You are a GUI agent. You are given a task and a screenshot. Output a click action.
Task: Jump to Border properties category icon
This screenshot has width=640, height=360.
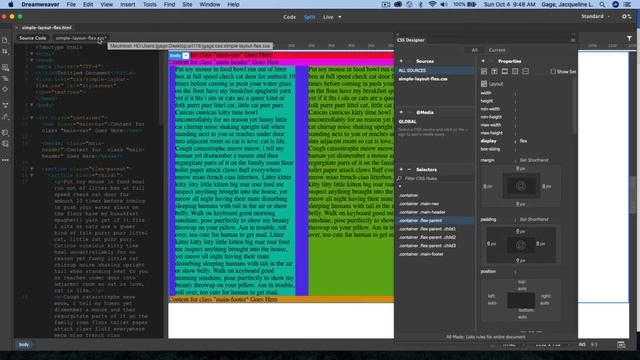505,71
